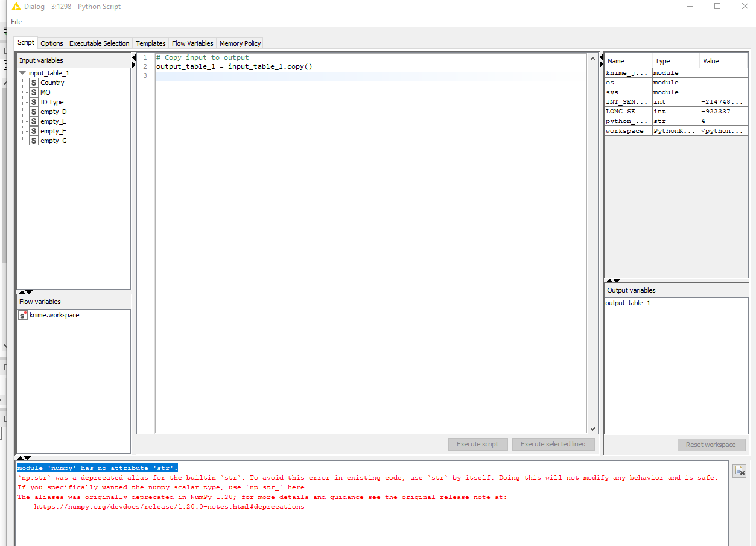
Task: Collapse the left panel using the editor's left-edge arrow
Action: pyautogui.click(x=133, y=57)
